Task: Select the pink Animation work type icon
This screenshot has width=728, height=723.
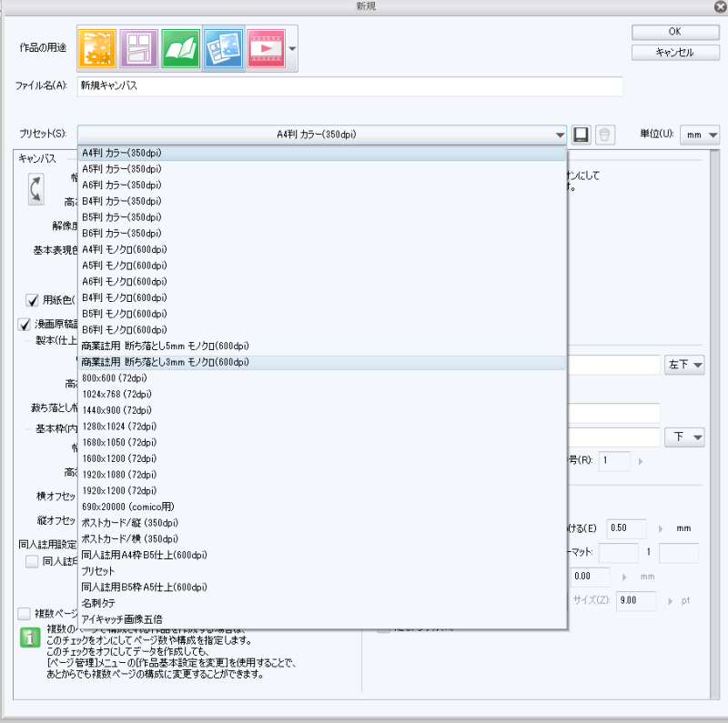Action: [x=265, y=48]
